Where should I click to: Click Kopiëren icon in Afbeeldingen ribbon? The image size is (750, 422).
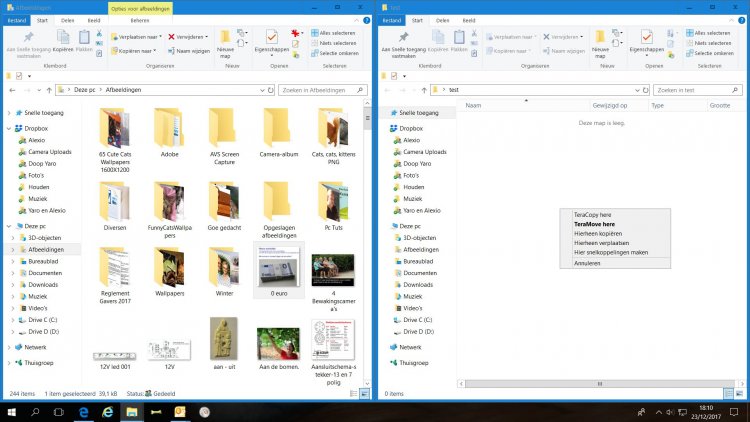(62, 37)
